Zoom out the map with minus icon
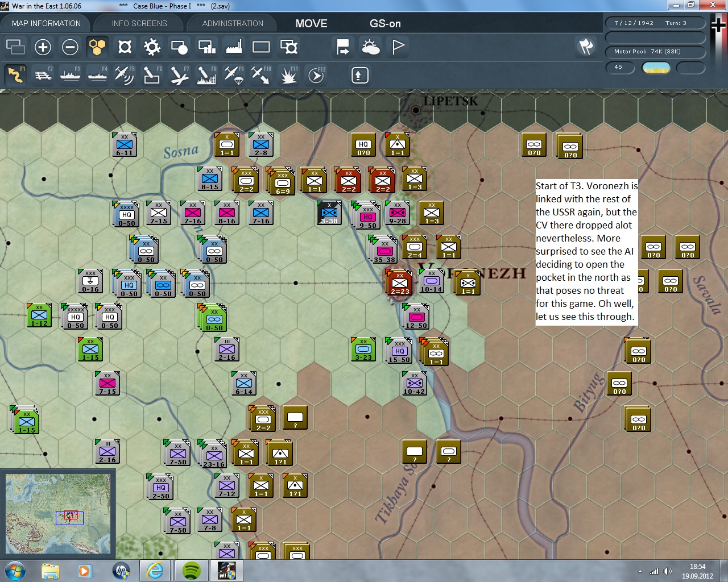Screen dimensions: 728x582 point(70,47)
